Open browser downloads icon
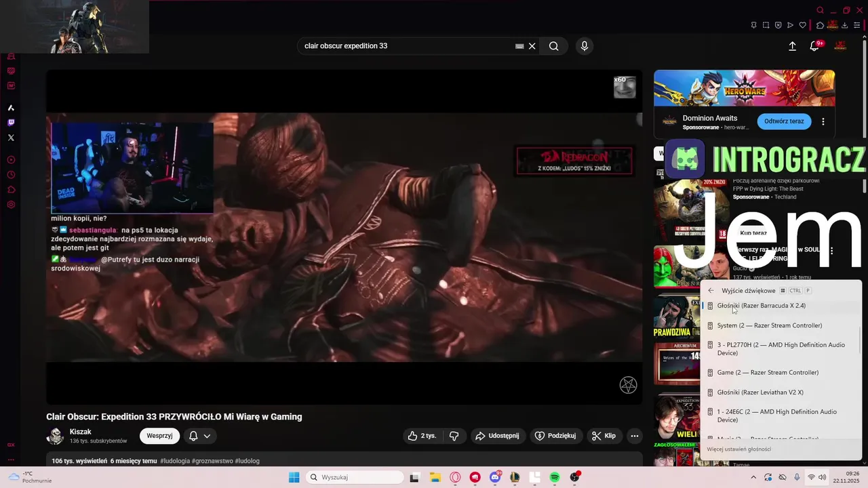Viewport: 868px width, 488px height. 845,25
